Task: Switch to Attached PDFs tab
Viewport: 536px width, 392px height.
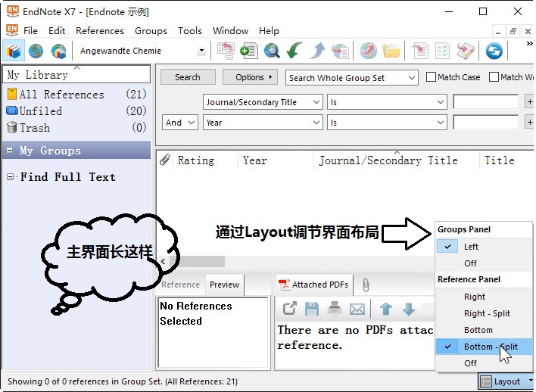Action: coord(314,285)
